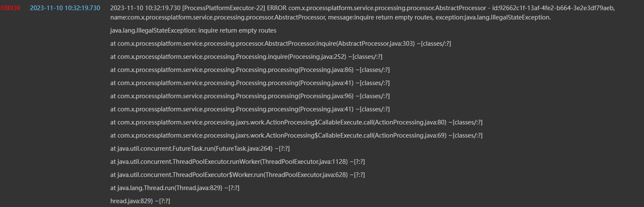Click the Processing.inquire(Processing.java:252) stack frame
Screen dimensions: 644x207
pos(246,57)
